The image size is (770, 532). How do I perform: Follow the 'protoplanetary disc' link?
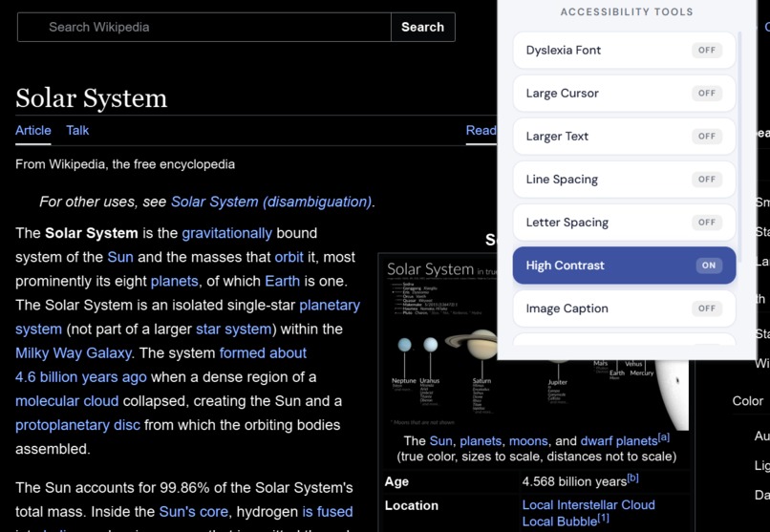(77, 425)
